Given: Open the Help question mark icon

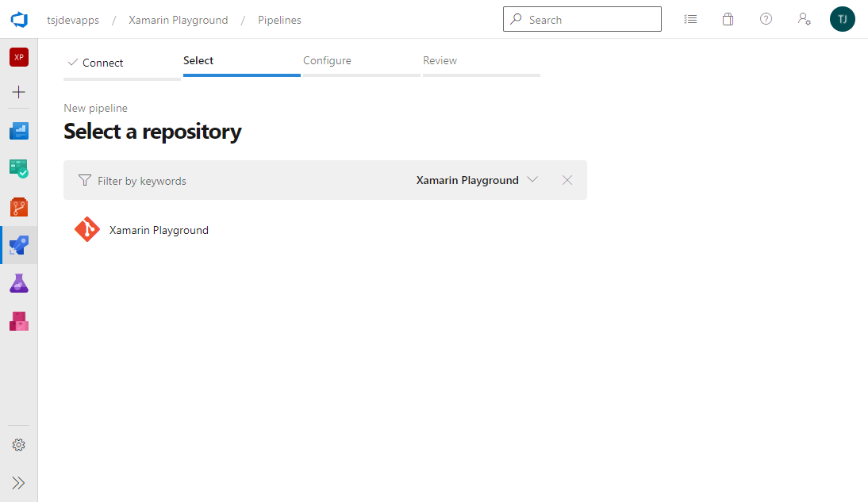Looking at the screenshot, I should (766, 19).
